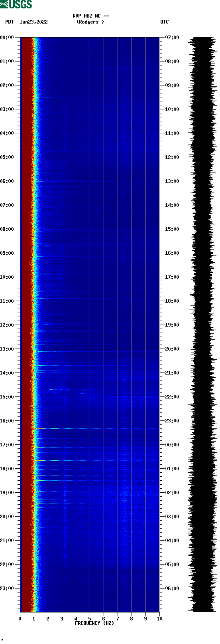Screen dimensions: 220x644
Task: Click the 21:00 PDT time label
Action: click(x=7, y=541)
